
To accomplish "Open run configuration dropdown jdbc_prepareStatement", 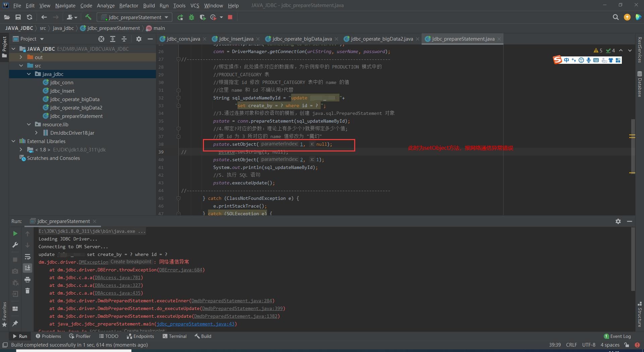I will 135,17.
